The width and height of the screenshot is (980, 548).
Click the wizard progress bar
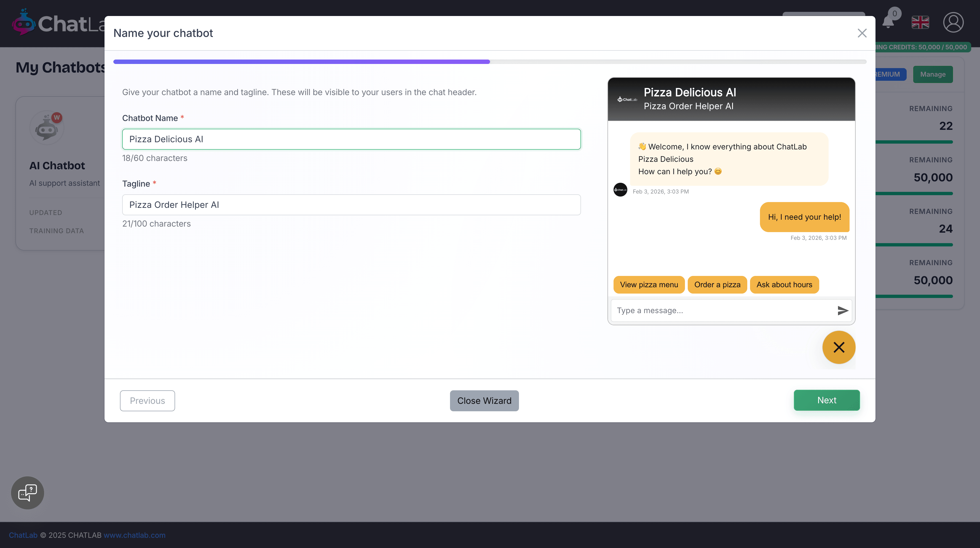[490, 61]
